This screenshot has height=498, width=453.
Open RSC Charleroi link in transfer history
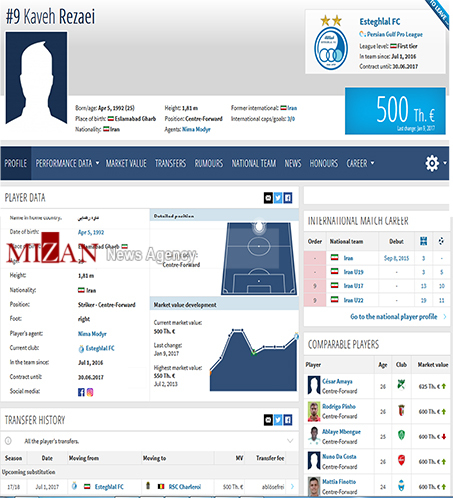pyautogui.click(x=185, y=487)
